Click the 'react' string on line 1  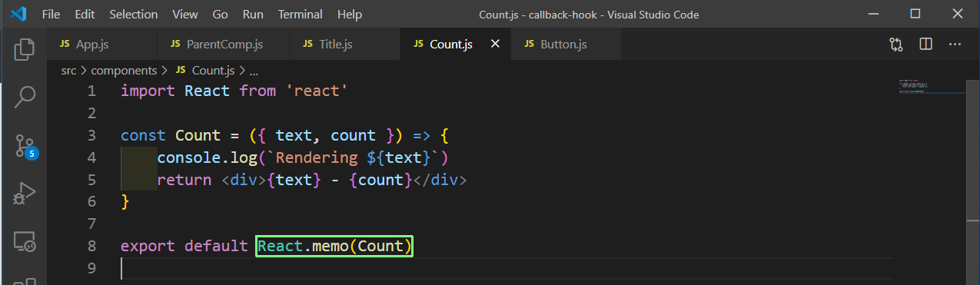point(317,91)
